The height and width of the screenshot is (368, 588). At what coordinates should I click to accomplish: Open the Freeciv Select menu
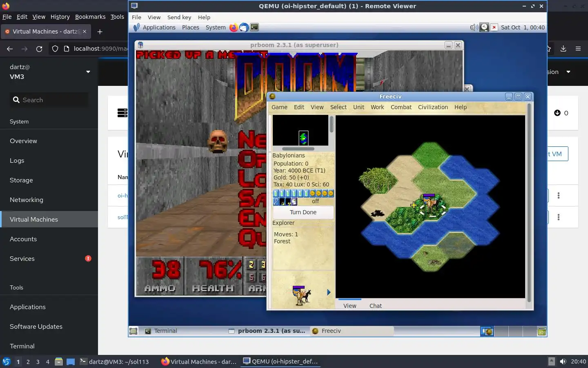338,107
